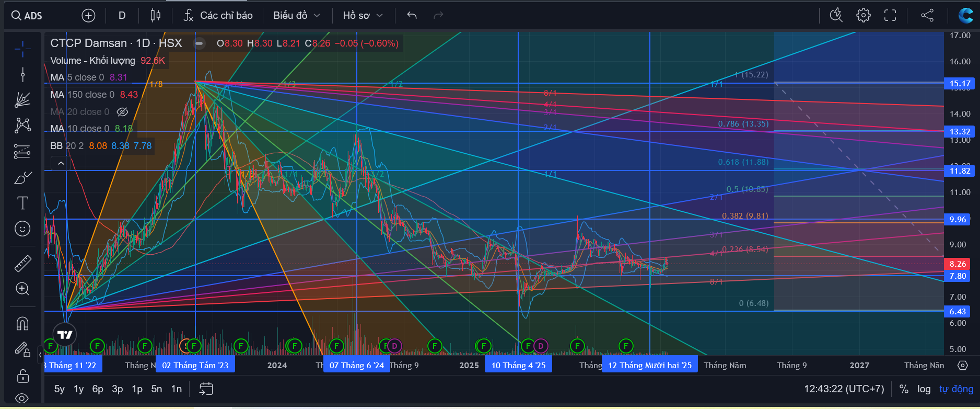The height and width of the screenshot is (409, 980).
Task: Switch chart to fullscreen mode
Action: pyautogui.click(x=890, y=16)
